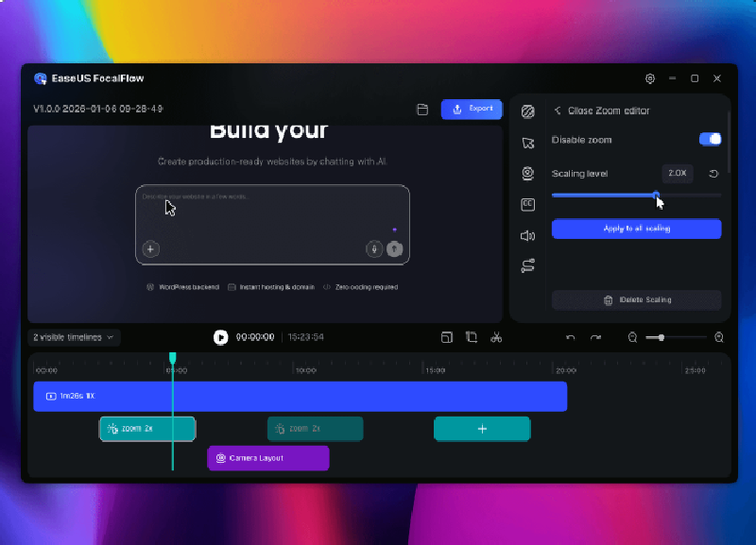Viewport: 756px width, 545px height.
Task: Click Apply to all scaling button
Action: [x=636, y=229]
